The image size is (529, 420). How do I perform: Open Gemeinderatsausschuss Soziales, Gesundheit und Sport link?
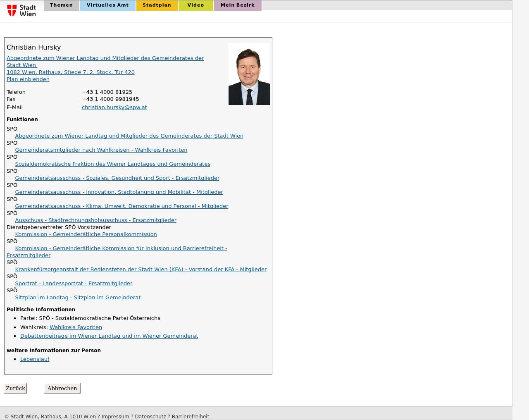(x=117, y=178)
